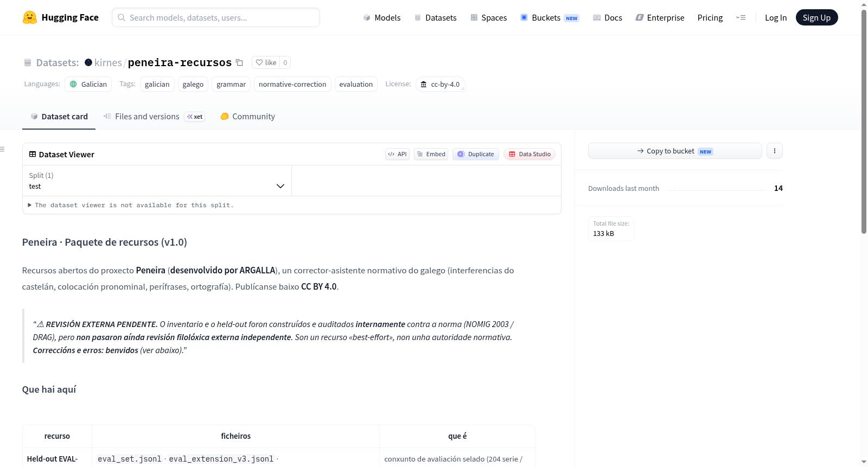Copy dataset name with the copy icon
The height and width of the screenshot is (467, 868).
tap(239, 62)
